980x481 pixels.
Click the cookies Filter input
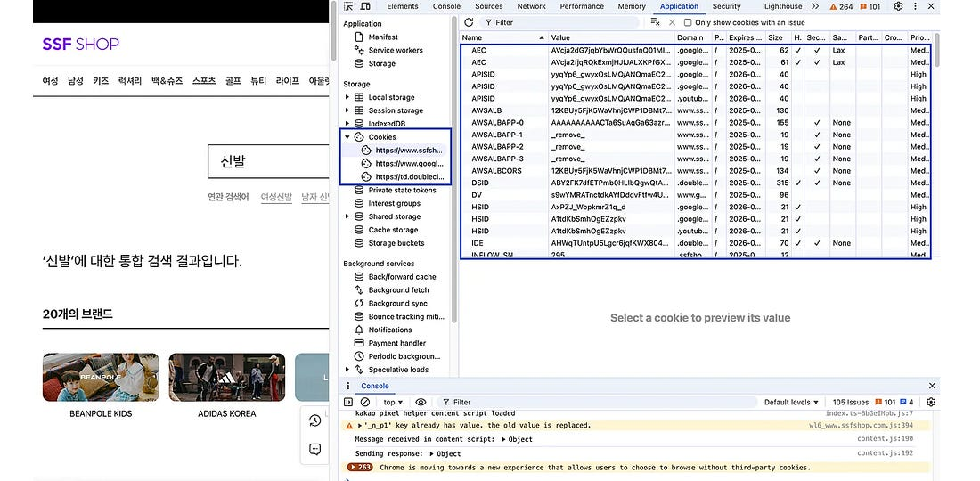(560, 22)
